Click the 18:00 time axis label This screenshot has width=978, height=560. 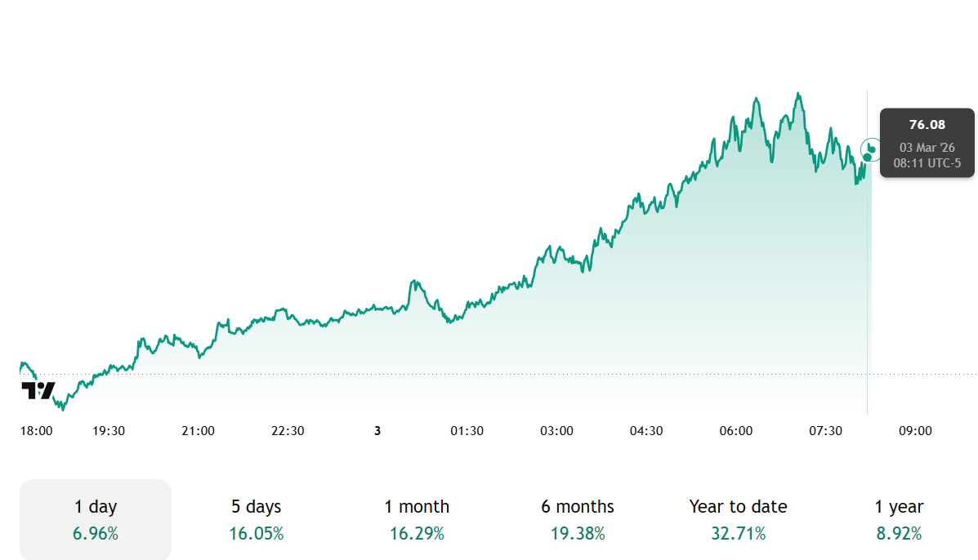coord(37,431)
